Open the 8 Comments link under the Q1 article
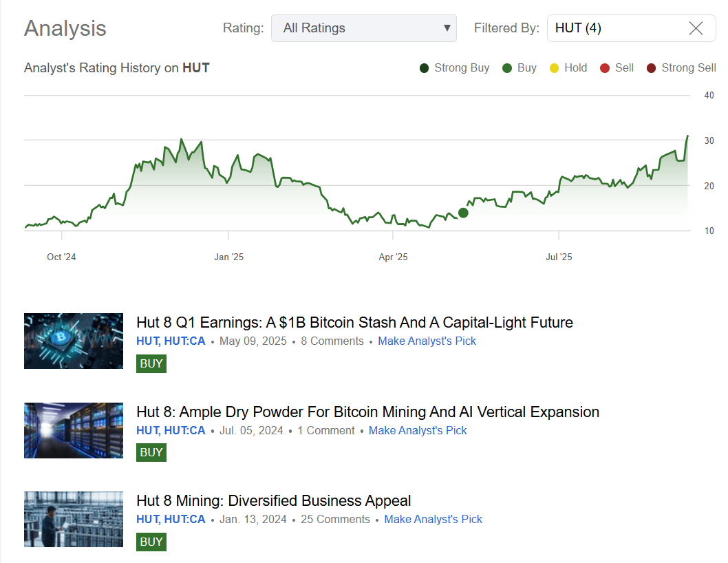 click(x=332, y=341)
